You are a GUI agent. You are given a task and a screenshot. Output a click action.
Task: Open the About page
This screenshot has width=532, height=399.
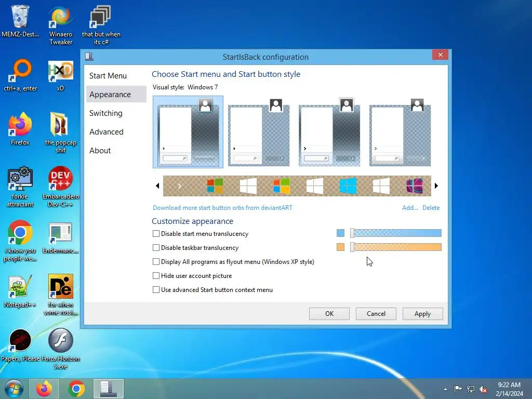point(116,150)
